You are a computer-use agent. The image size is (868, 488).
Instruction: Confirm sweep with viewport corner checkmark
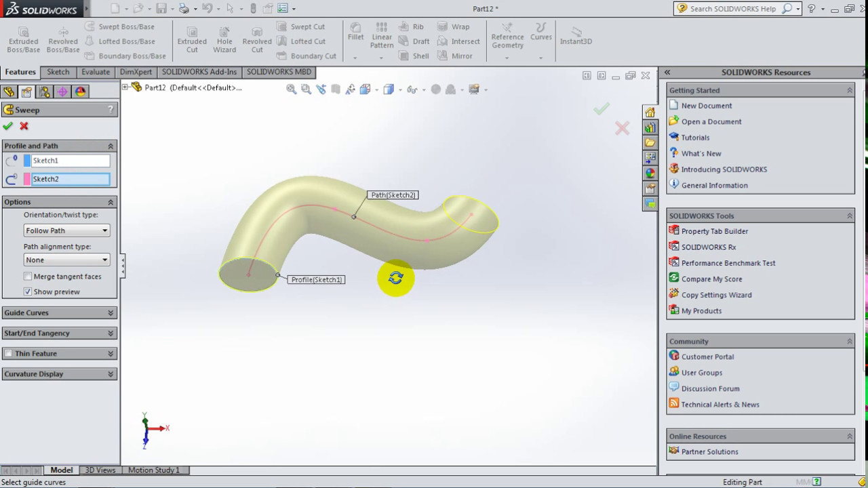tap(601, 108)
